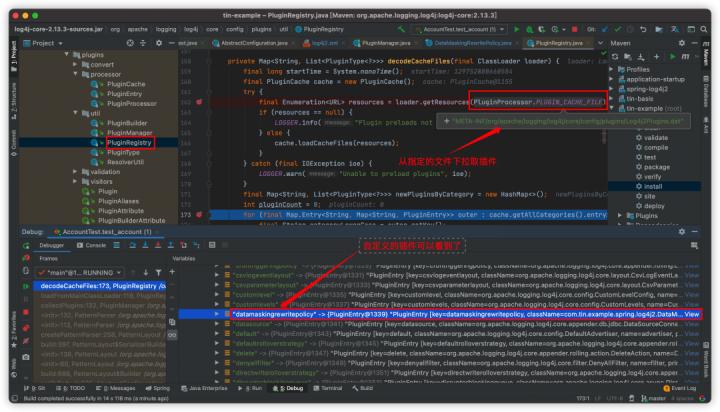Collapse the processor folder

[75, 74]
